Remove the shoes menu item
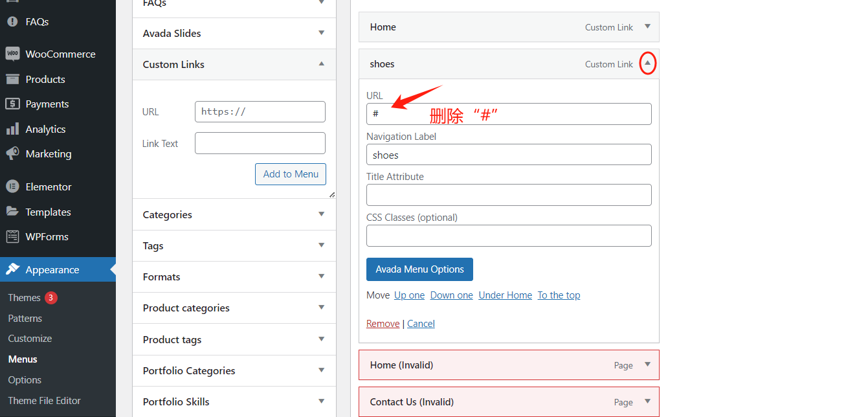 point(383,323)
